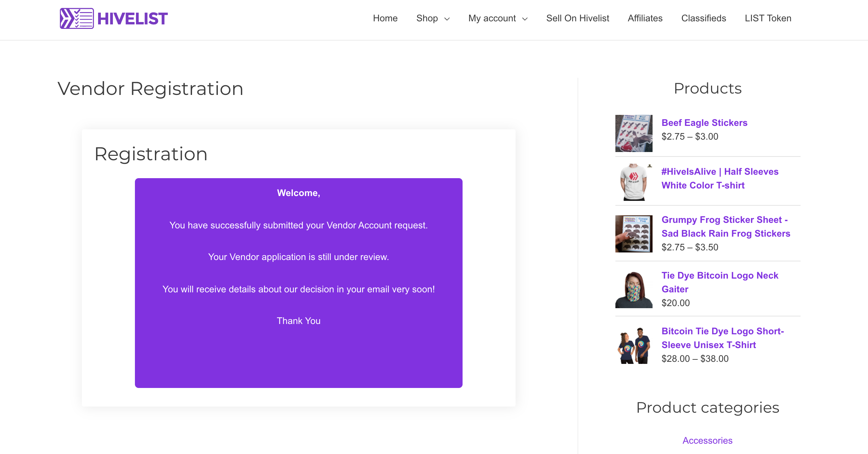Expand the Shop dropdown chevron
868x454 pixels.
[x=447, y=19]
